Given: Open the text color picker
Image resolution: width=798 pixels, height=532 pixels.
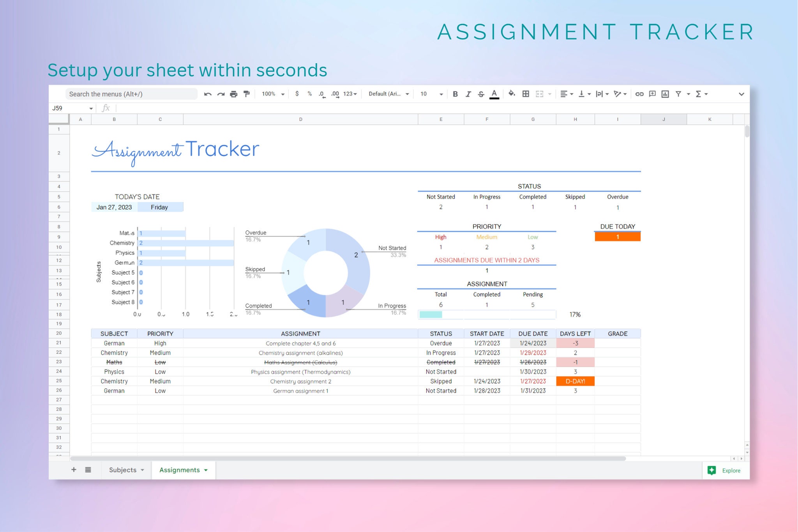Looking at the screenshot, I should click(494, 94).
